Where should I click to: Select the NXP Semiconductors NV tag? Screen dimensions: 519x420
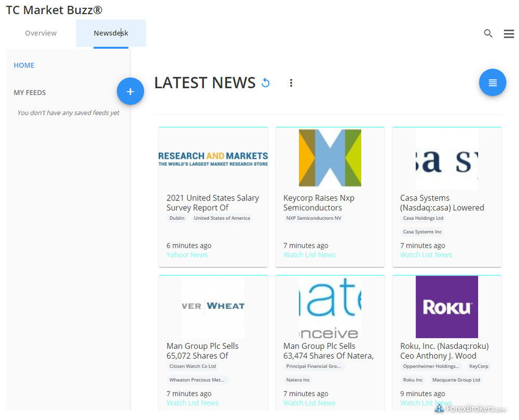pyautogui.click(x=313, y=218)
